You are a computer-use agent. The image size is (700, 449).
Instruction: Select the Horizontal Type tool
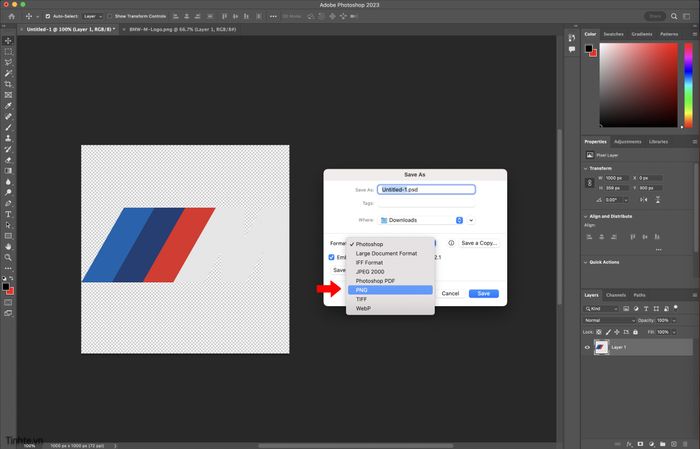[8, 214]
